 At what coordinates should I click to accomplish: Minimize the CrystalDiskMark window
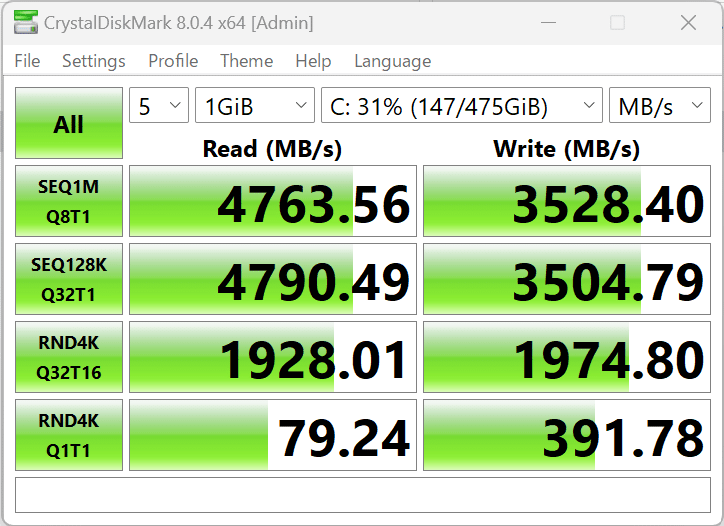click(x=548, y=22)
